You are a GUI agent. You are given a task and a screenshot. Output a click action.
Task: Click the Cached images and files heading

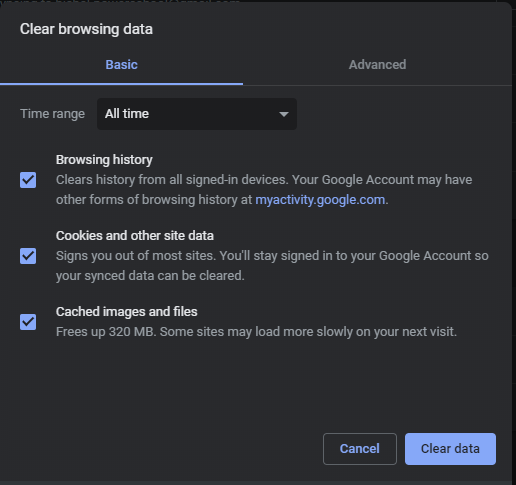click(x=127, y=312)
